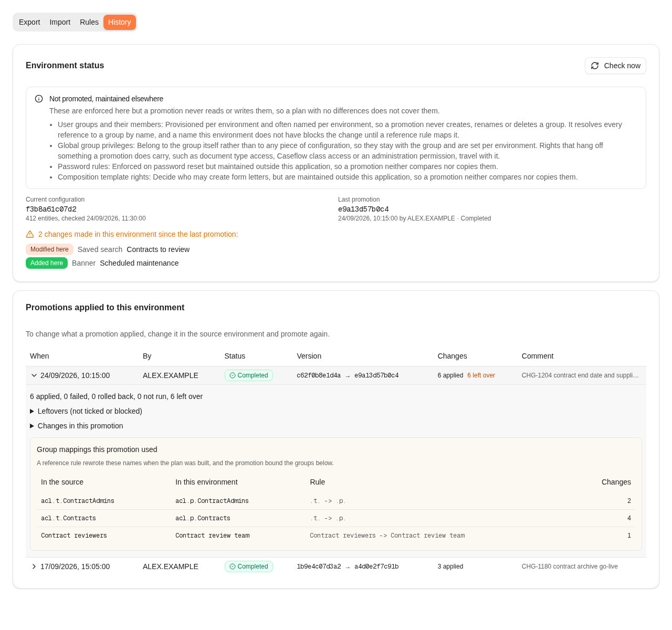Click the Contracts to review saved search
The image size is (672, 630).
pyautogui.click(x=158, y=249)
